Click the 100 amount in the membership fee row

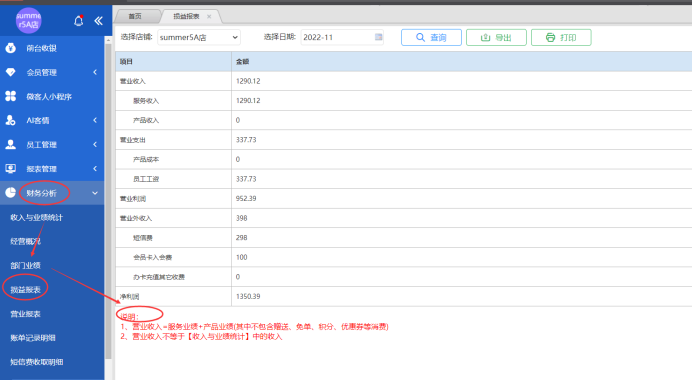(241, 257)
